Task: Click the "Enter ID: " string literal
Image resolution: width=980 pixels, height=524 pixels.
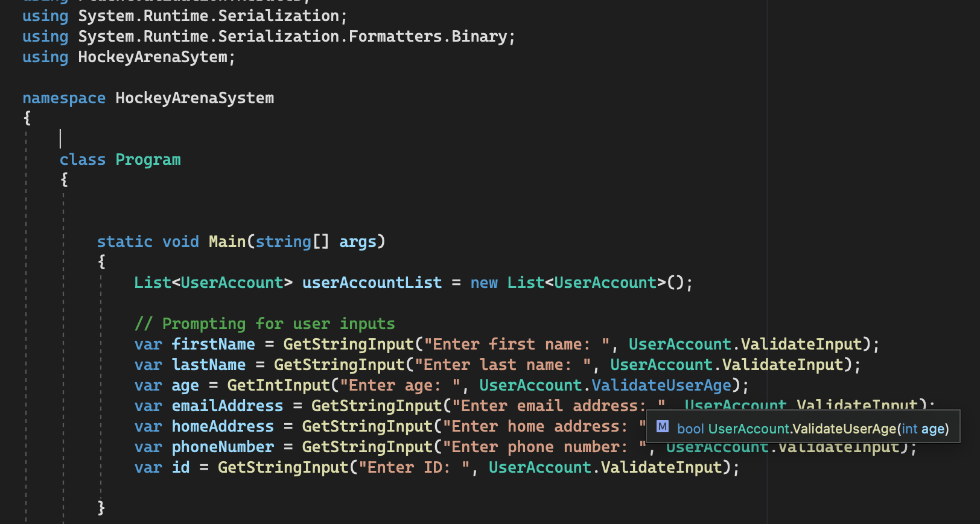Action: point(414,468)
